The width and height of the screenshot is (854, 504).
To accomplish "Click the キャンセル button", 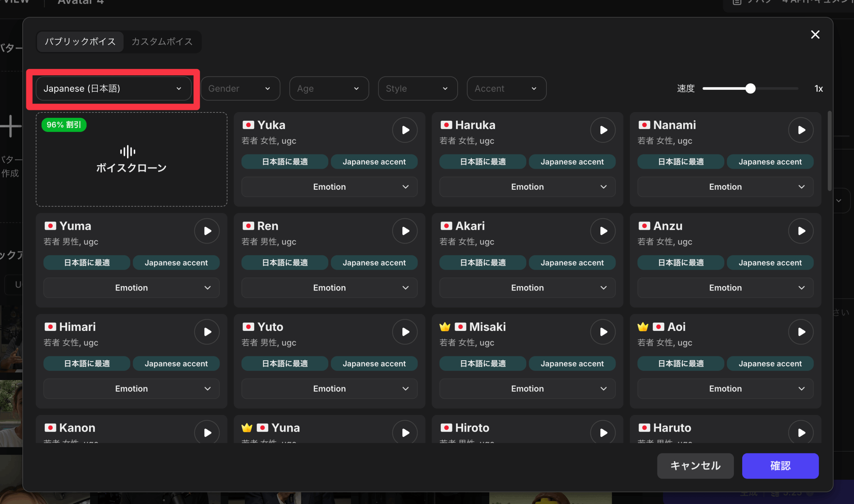I will (x=695, y=466).
